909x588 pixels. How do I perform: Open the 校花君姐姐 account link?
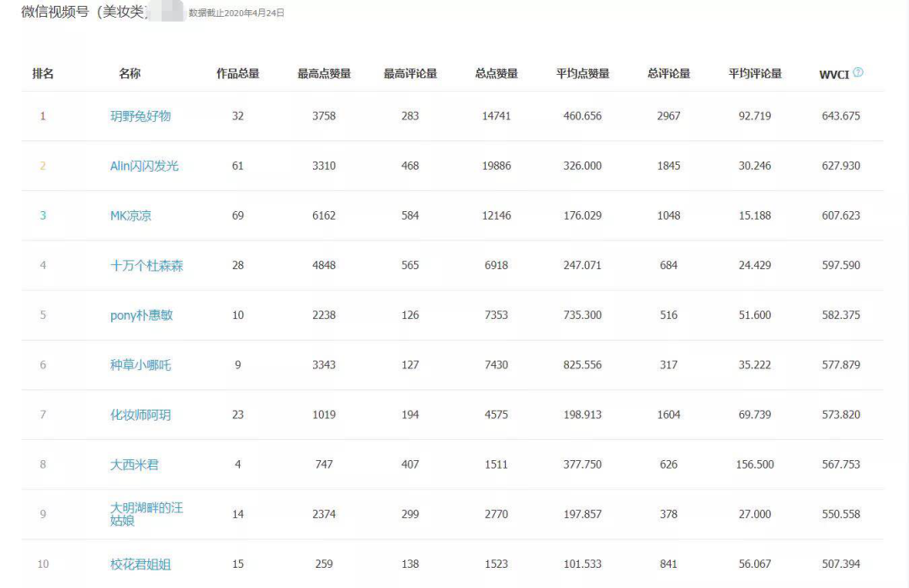tap(141, 564)
